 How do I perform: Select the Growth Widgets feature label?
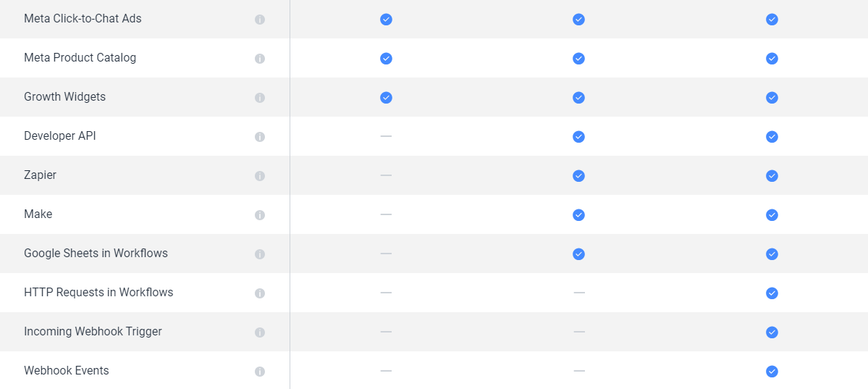point(64,97)
